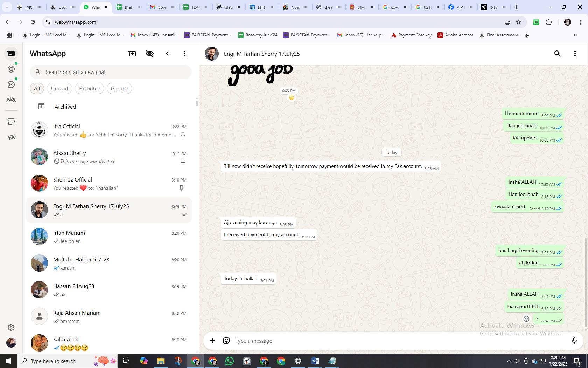Open WhatsApp from Windows taskbar
Viewport: 588px width, 368px height.
tap(230, 361)
